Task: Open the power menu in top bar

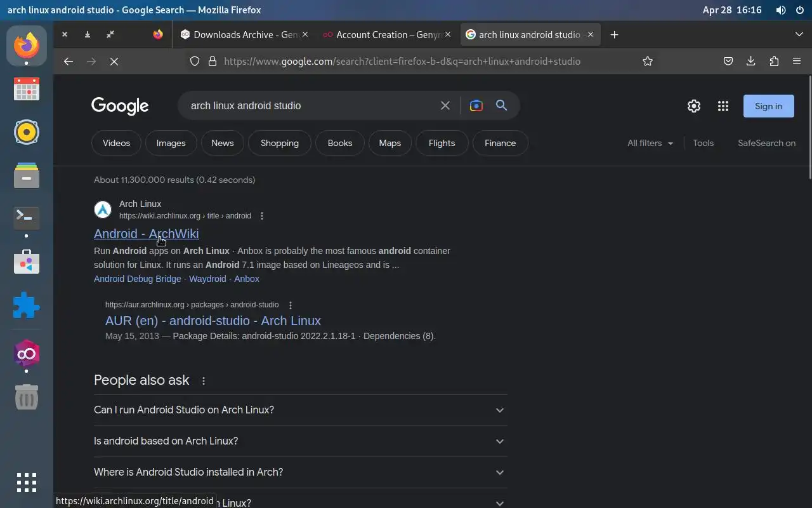Action: pyautogui.click(x=799, y=10)
